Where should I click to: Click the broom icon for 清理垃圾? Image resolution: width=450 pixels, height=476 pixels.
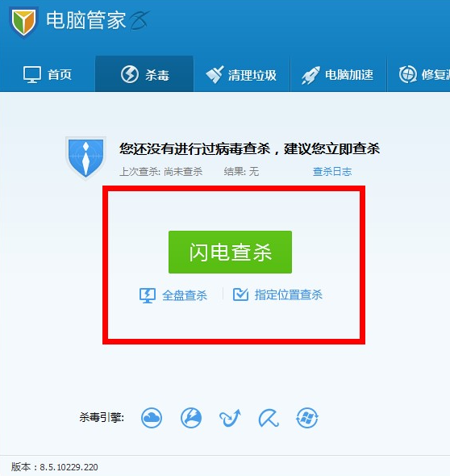pos(215,74)
